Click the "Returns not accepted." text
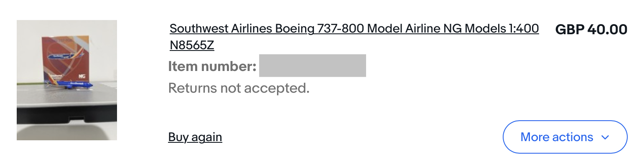 click(239, 88)
